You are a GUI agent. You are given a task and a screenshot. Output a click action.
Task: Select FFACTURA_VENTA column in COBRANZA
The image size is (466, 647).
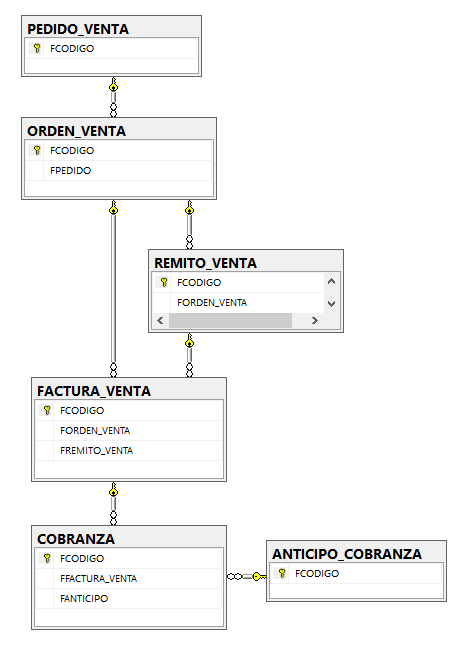click(x=129, y=579)
